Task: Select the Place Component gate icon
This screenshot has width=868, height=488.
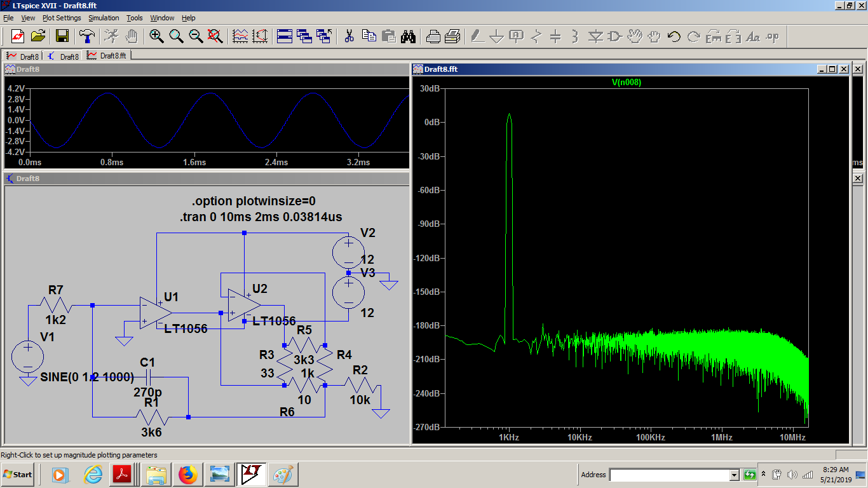Action: pyautogui.click(x=615, y=36)
